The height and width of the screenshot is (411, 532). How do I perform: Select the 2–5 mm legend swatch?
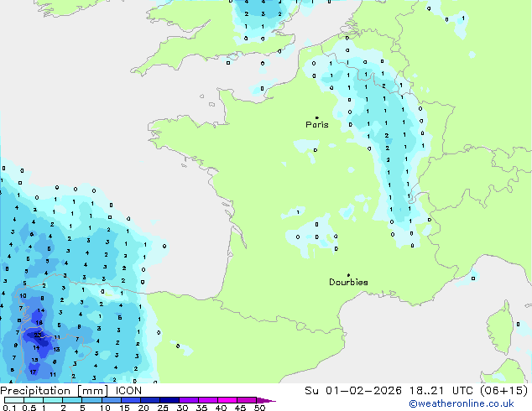point(72,400)
